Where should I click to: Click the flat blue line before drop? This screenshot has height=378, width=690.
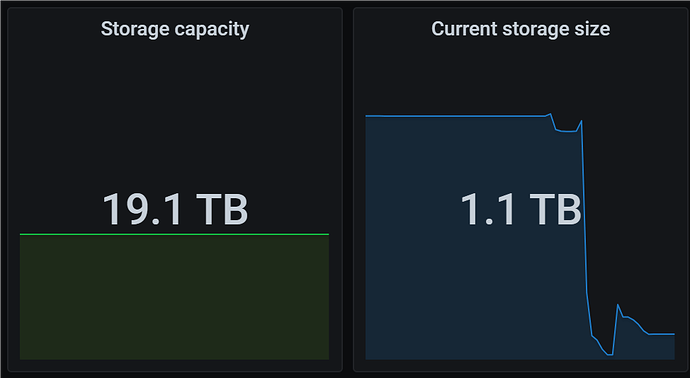tap(455, 116)
